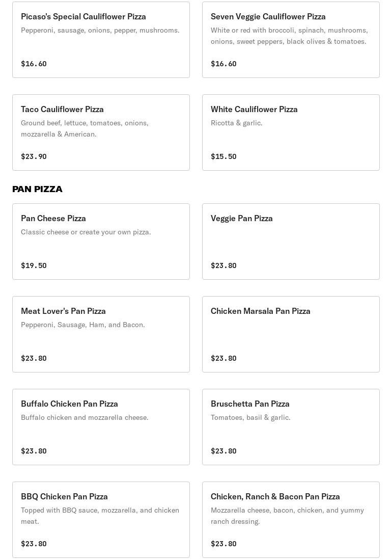Select Buffalo Chicken Pan Pizza
The image size is (392, 560).
tap(101, 427)
